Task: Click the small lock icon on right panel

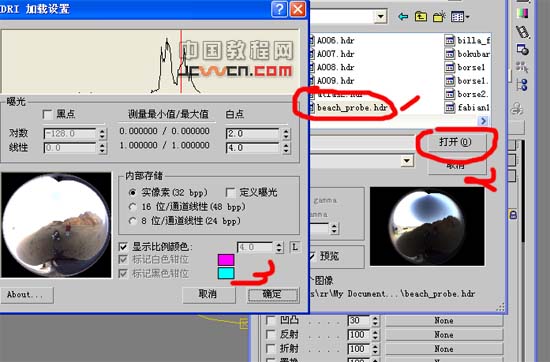Action: click(513, 215)
